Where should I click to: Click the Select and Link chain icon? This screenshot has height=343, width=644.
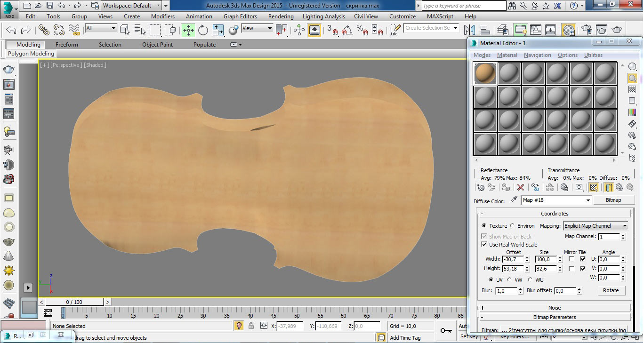pos(44,31)
